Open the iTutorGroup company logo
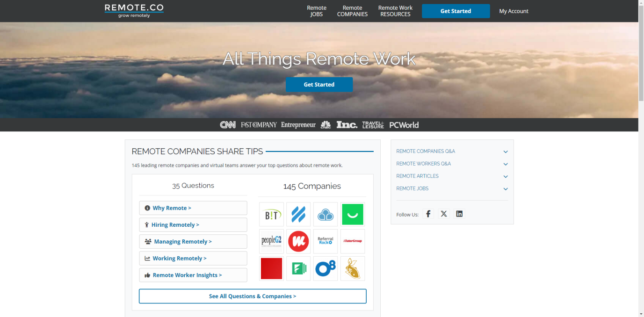 353,241
